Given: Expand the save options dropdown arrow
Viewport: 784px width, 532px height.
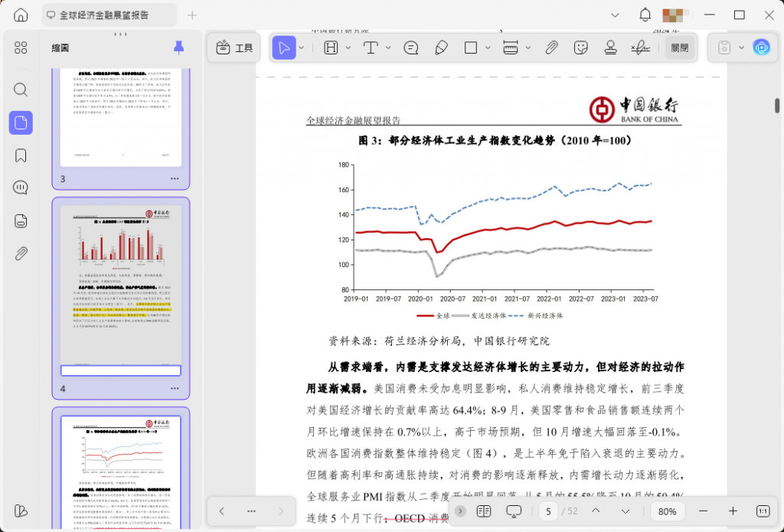Looking at the screenshot, I should coord(741,48).
